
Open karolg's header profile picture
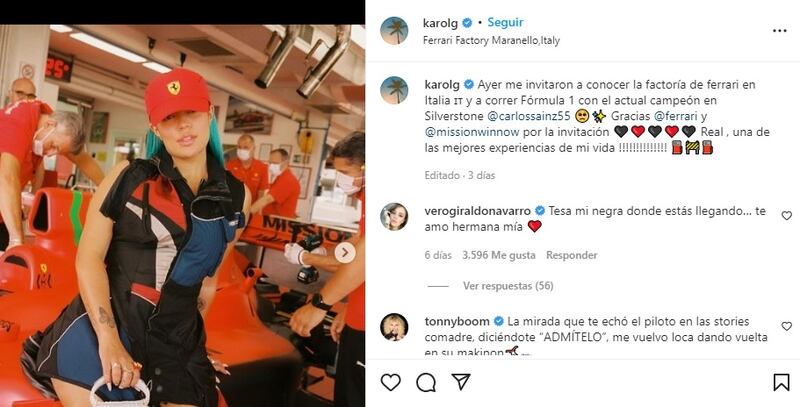(394, 31)
